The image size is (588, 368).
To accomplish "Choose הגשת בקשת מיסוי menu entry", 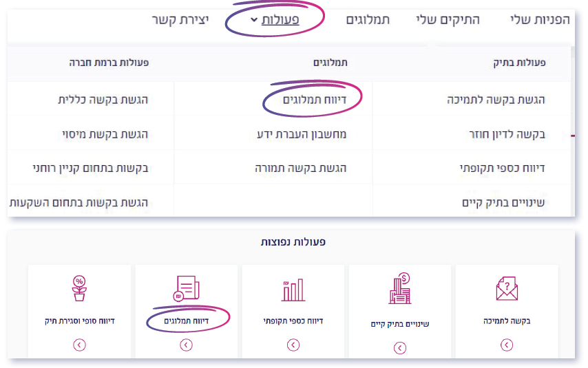I will [x=101, y=134].
